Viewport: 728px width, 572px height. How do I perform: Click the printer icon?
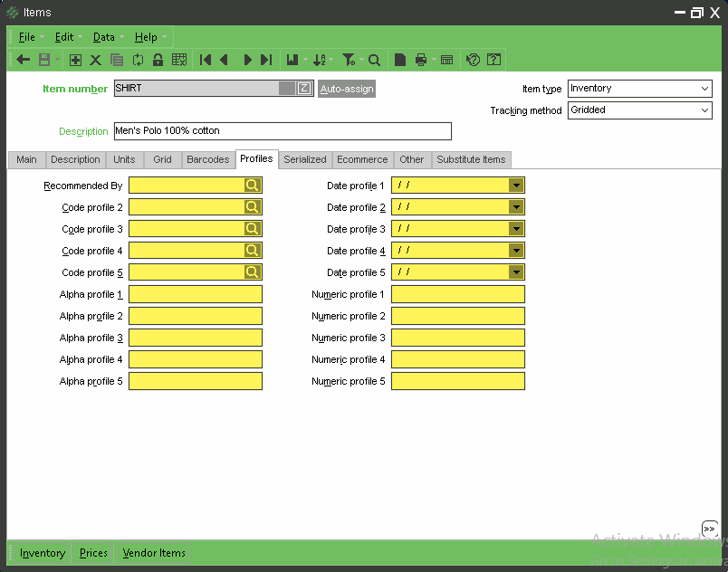coord(421,60)
